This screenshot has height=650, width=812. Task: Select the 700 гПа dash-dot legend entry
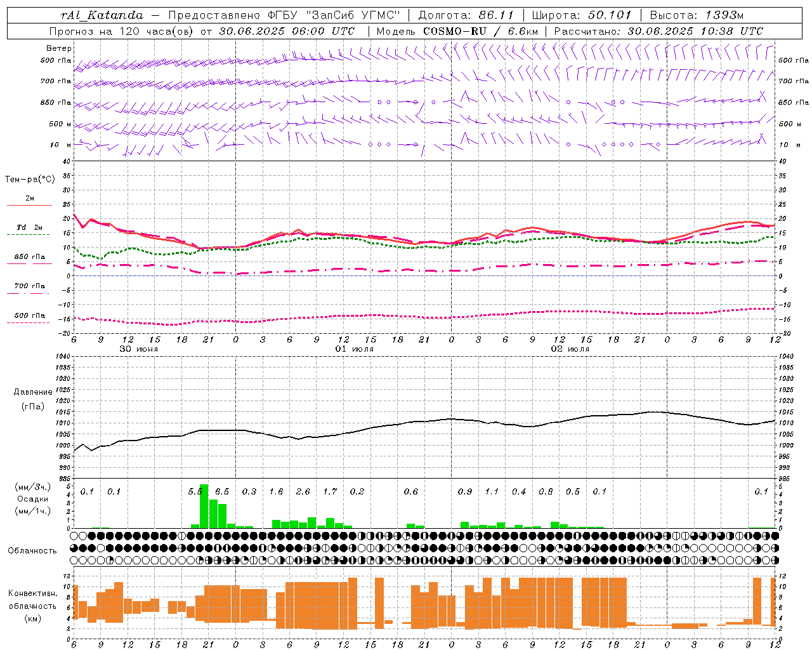pos(30,286)
